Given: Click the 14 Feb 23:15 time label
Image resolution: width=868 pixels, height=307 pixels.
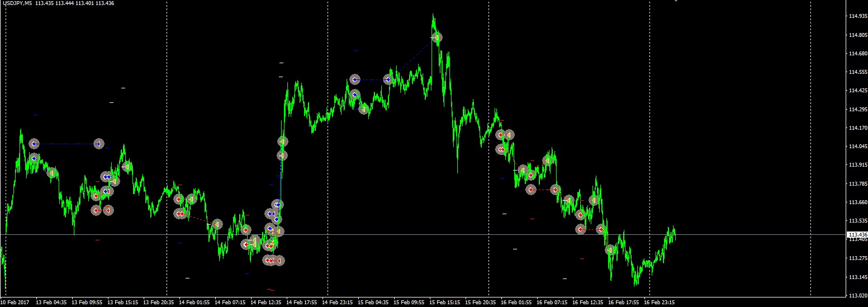Looking at the screenshot, I should [338, 302].
